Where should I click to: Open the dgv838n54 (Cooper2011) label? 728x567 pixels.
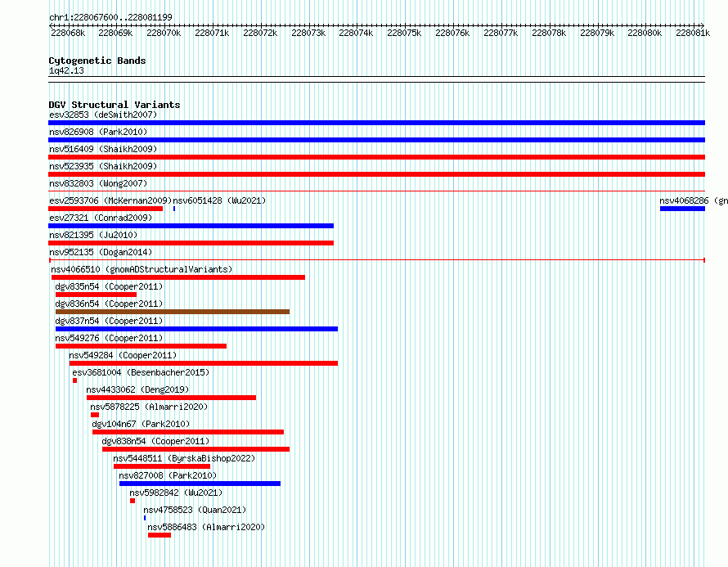[155, 441]
